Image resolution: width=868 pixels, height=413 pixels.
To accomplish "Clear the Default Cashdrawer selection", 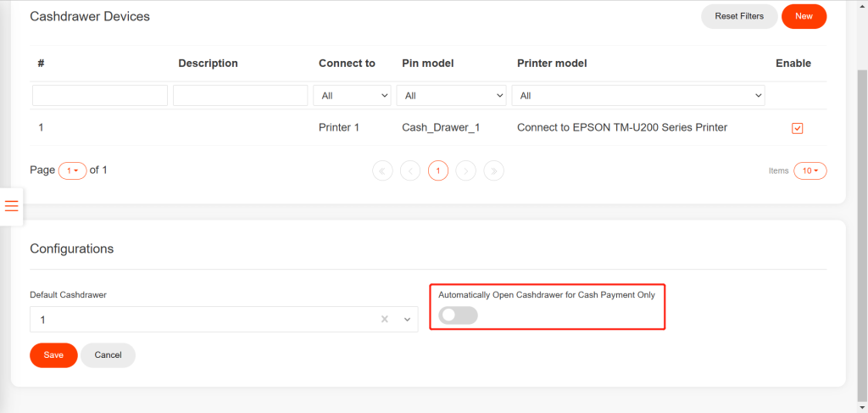I will 384,320.
